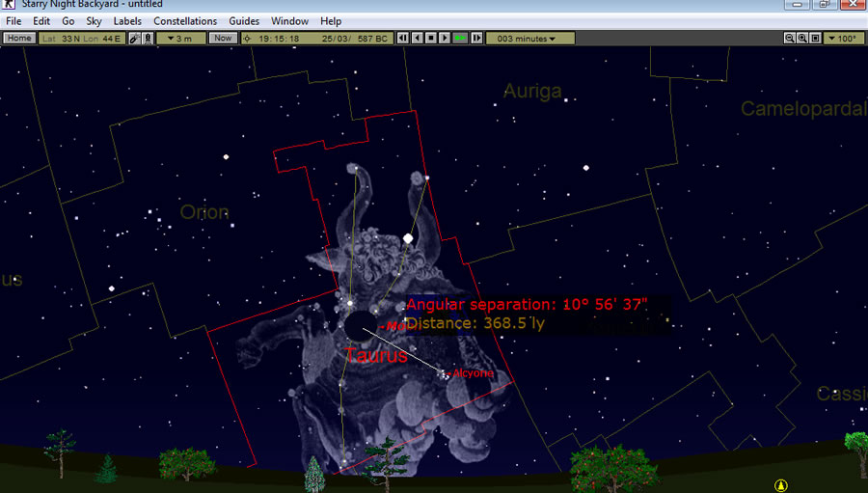Click the Starry Night app icon in title bar
The height and width of the screenshot is (493, 868).
[9, 4]
